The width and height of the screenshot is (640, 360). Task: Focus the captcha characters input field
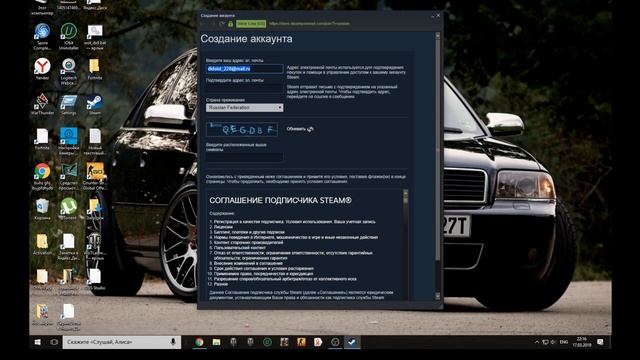(x=244, y=158)
